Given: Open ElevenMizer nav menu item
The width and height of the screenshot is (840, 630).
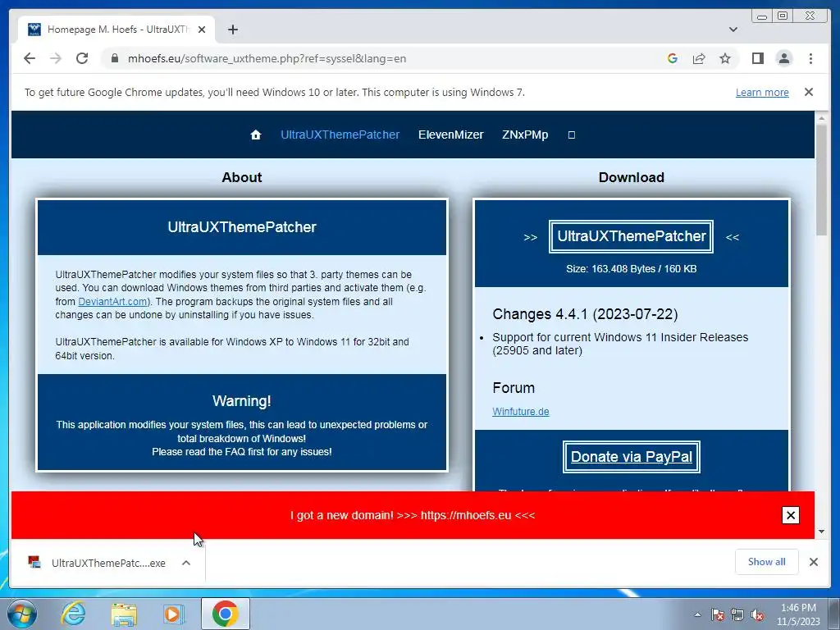Looking at the screenshot, I should click(x=450, y=135).
